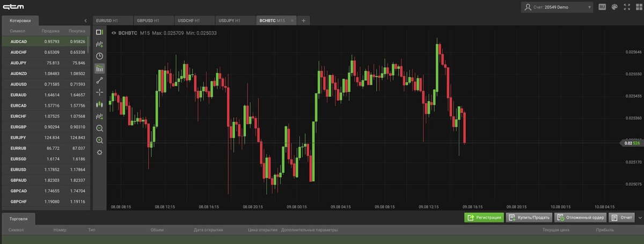Viewport: 644px width, 244px height.
Task: Switch language using RU button
Action: 602,7
